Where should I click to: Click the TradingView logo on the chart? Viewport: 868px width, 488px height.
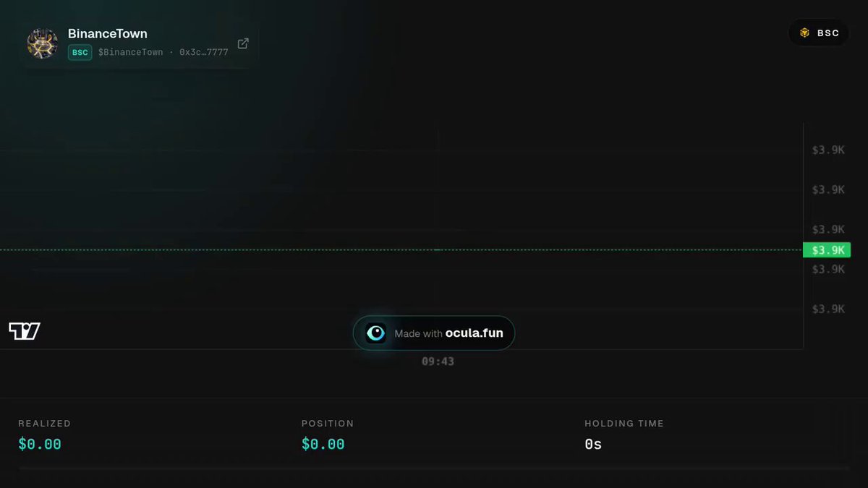coord(25,331)
